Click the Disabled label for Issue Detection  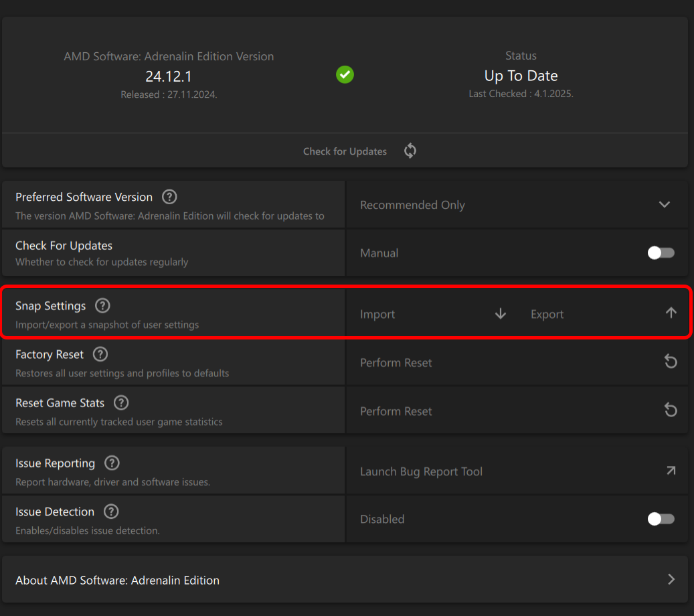[382, 519]
